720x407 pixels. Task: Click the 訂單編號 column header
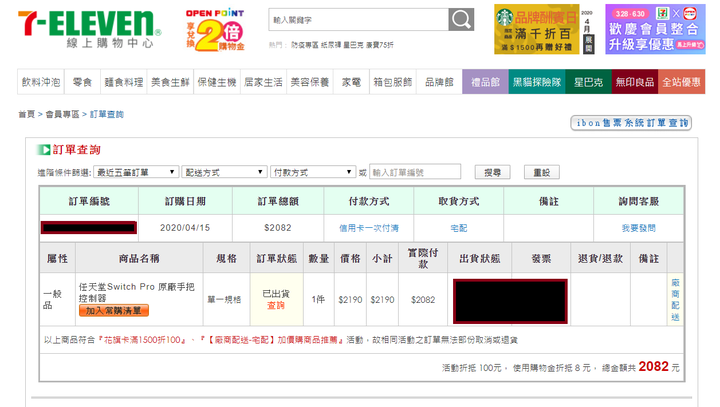89,201
